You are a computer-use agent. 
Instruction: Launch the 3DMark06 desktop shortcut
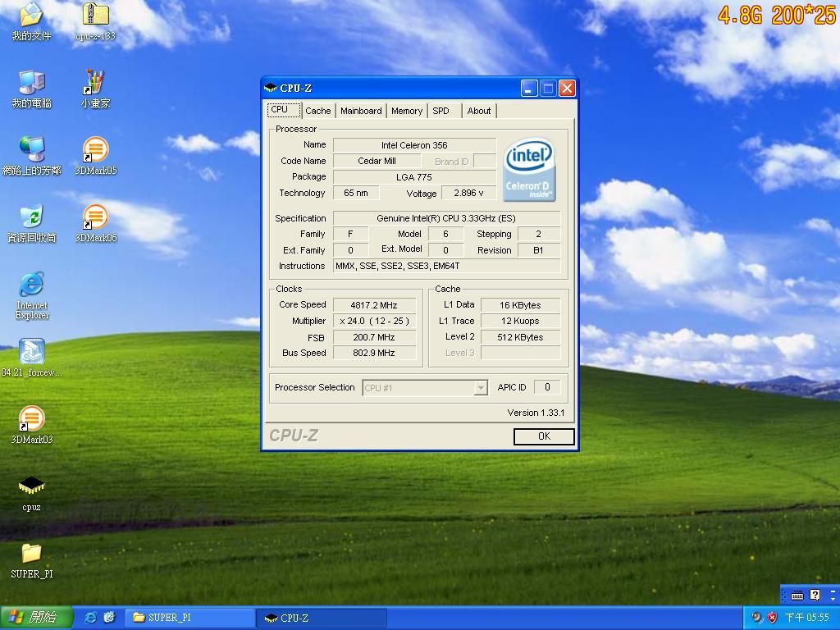(96, 217)
